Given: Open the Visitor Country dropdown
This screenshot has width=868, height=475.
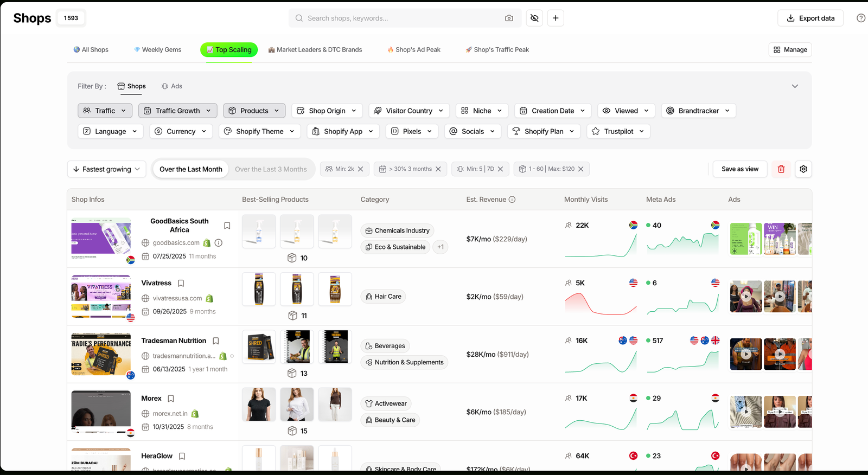Looking at the screenshot, I should click(409, 111).
